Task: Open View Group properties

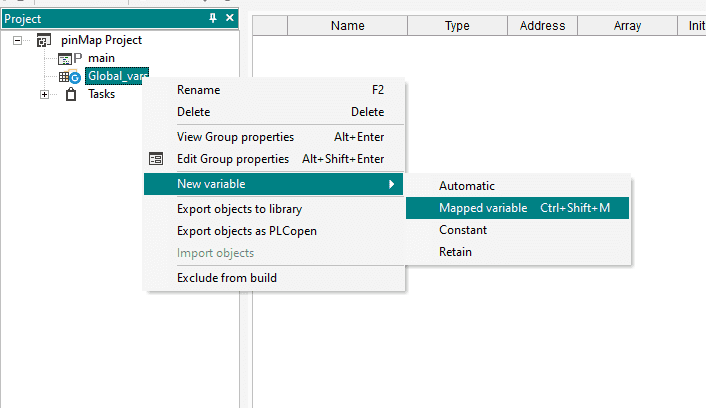Action: [235, 137]
